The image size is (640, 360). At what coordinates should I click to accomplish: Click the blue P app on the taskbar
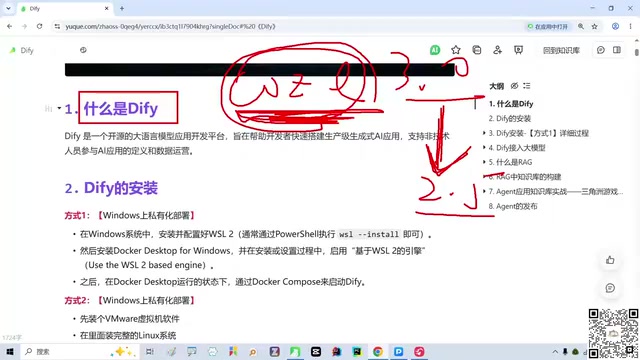click(398, 351)
